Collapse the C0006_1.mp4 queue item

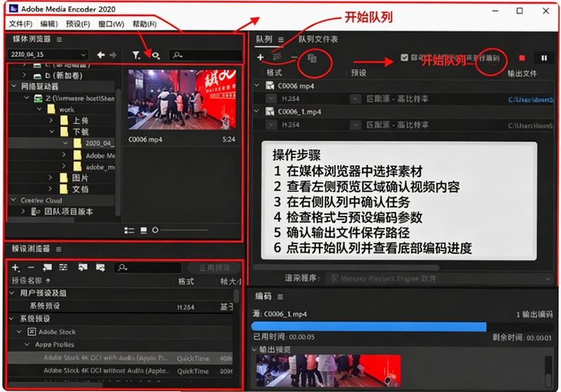[257, 111]
